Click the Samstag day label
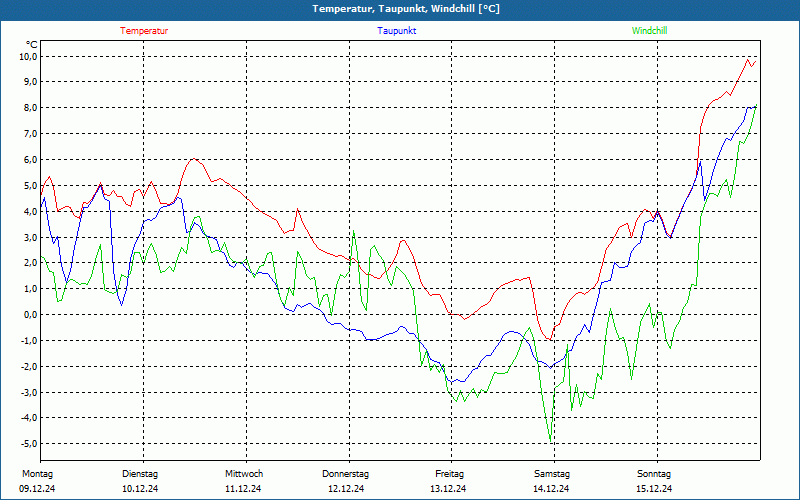The height and width of the screenshot is (500, 800). [552, 474]
